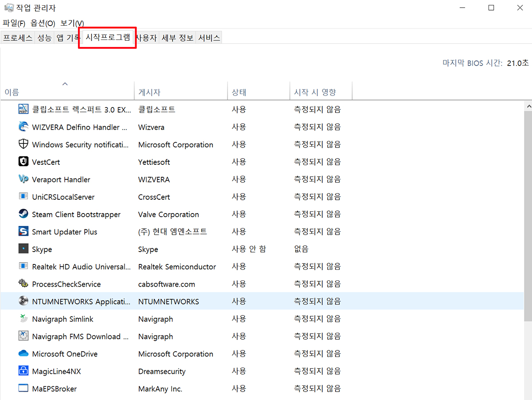This screenshot has height=400, width=532.
Task: Click the NTUMNETWORKS Application icon
Action: click(23, 301)
